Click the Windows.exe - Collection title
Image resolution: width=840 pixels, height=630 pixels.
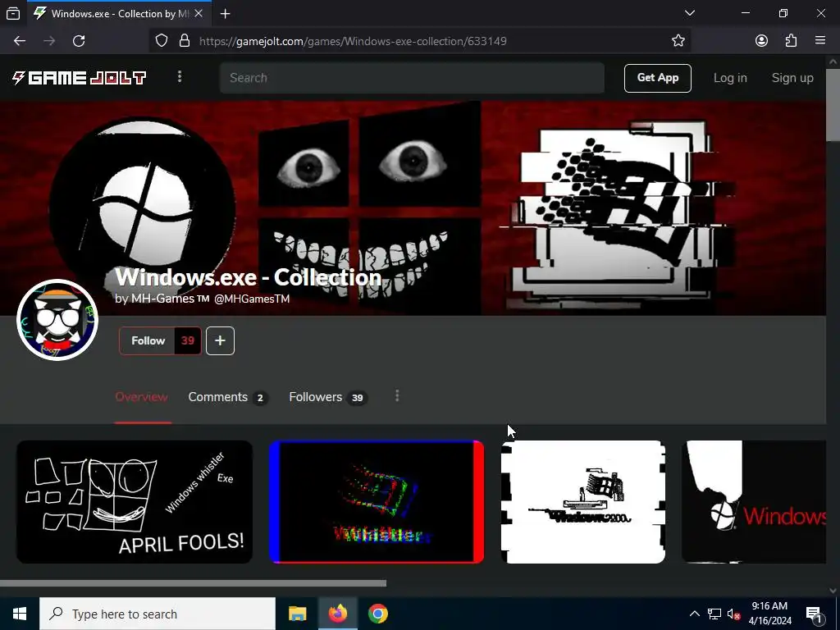(x=248, y=277)
